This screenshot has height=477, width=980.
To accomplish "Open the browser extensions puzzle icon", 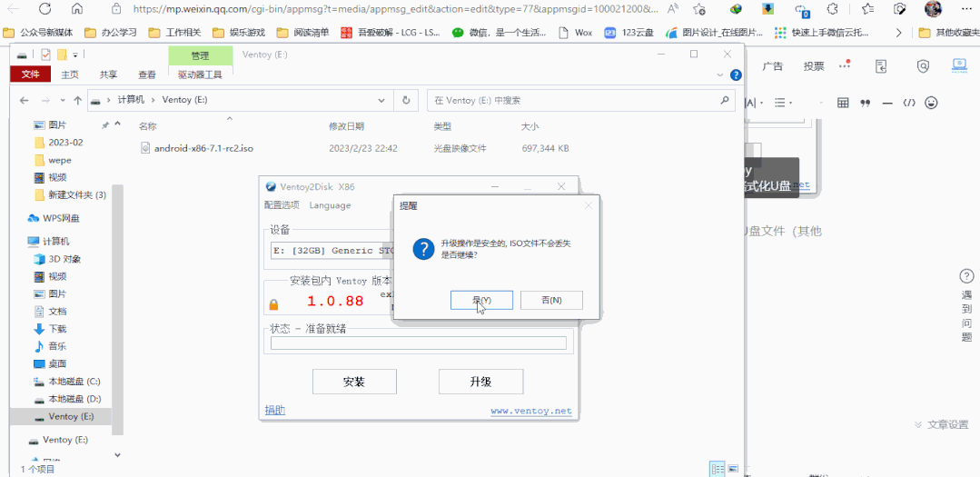I will click(832, 9).
